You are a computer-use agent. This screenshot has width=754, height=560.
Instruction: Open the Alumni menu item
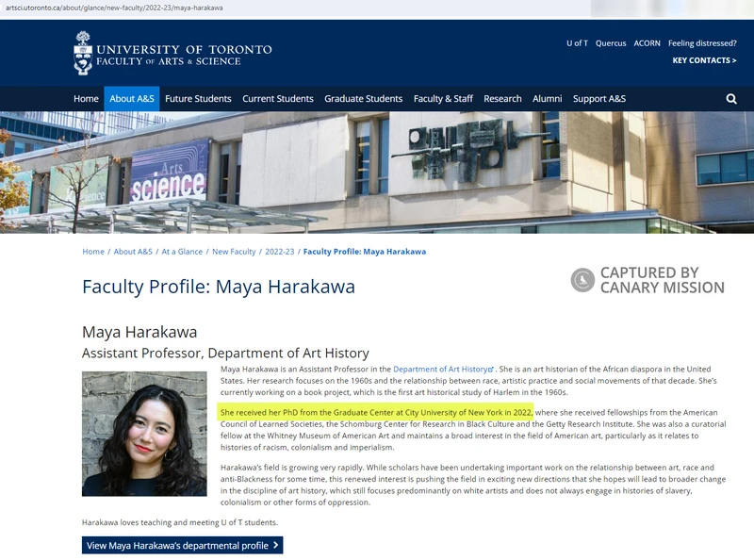[x=548, y=99]
